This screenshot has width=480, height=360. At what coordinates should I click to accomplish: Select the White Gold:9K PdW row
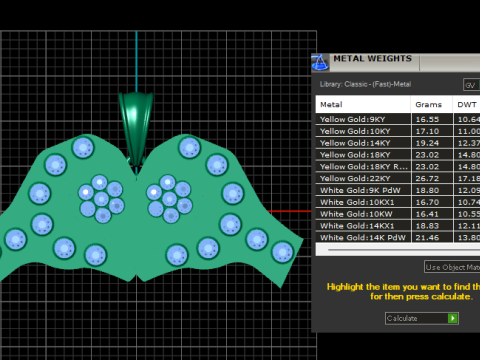(x=398, y=190)
